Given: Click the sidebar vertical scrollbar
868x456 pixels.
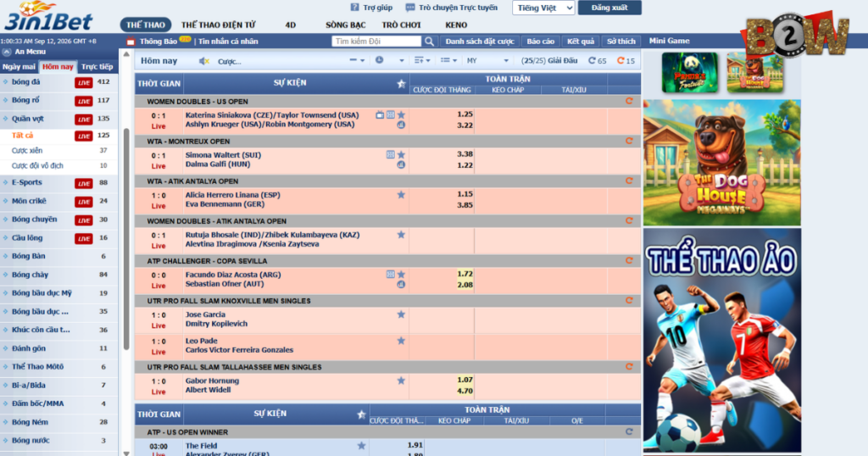Looking at the screenshot, I should click(126, 239).
